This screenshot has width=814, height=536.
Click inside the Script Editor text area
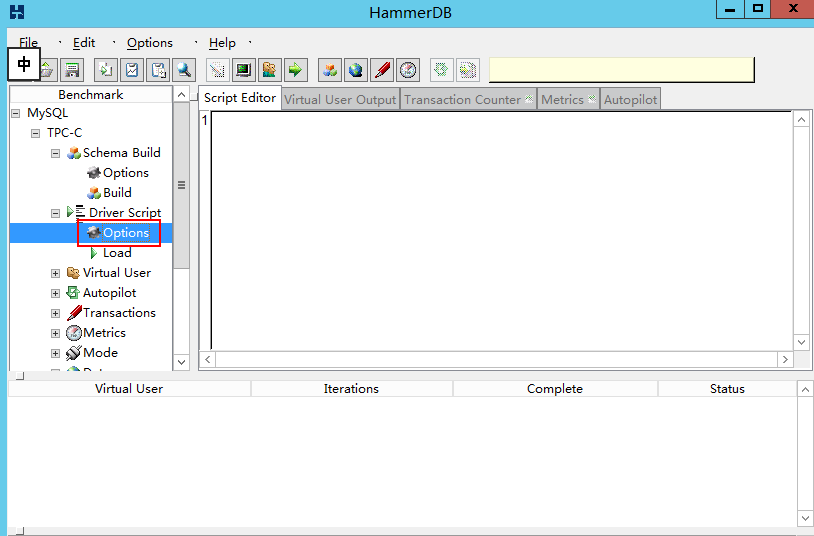tap(500, 230)
